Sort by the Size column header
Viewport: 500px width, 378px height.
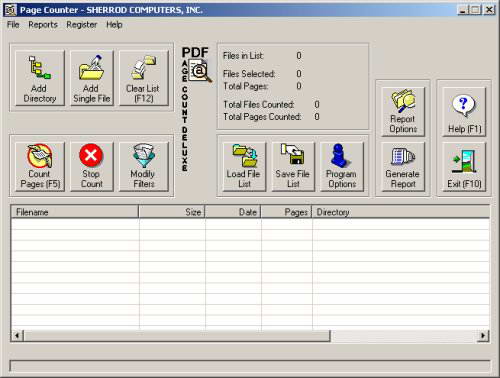point(172,212)
